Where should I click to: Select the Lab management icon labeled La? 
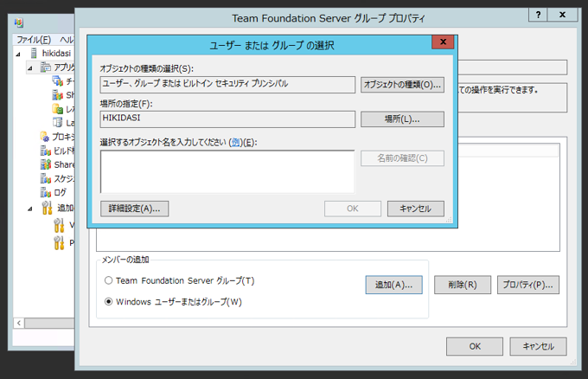coord(57,122)
